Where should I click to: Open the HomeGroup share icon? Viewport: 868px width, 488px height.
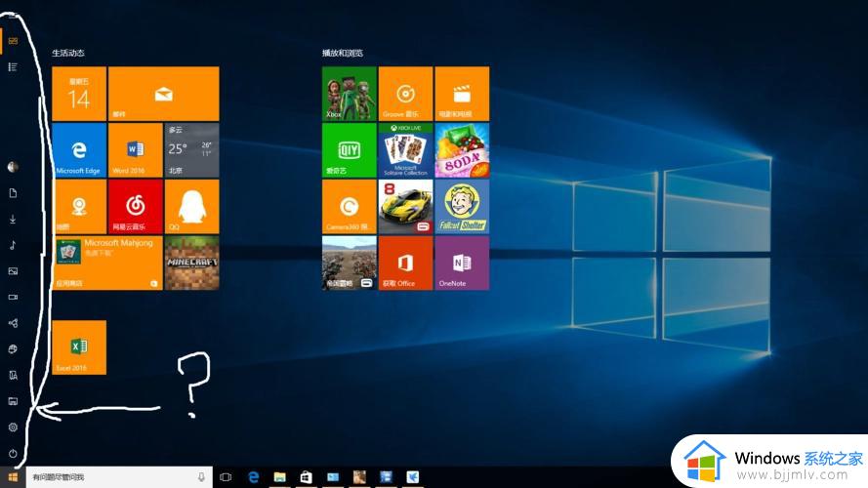pos(13,323)
